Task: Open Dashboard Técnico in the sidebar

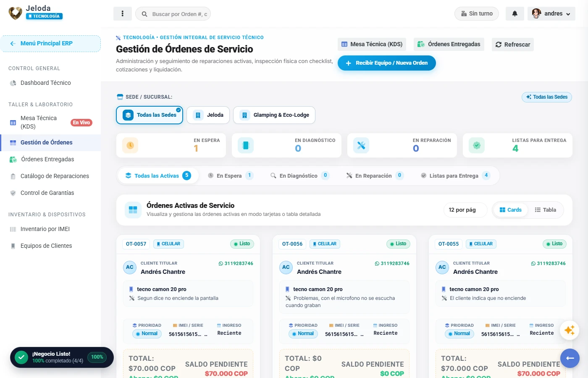Action: tap(50, 83)
